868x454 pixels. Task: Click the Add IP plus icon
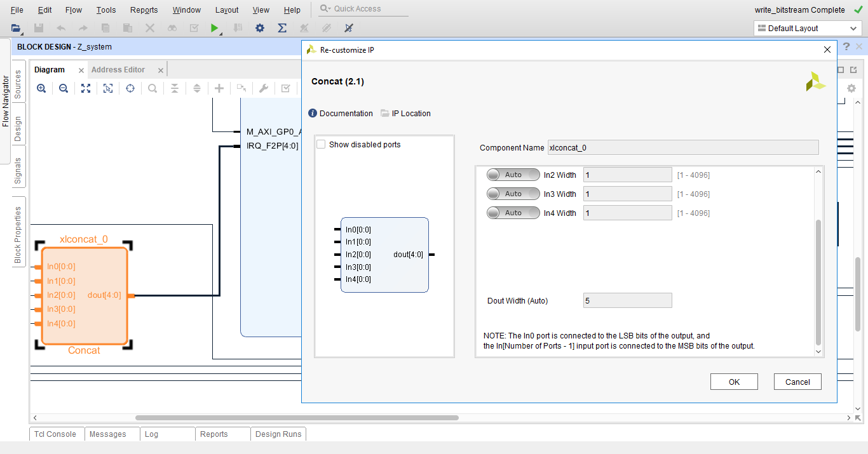pyautogui.click(x=219, y=88)
